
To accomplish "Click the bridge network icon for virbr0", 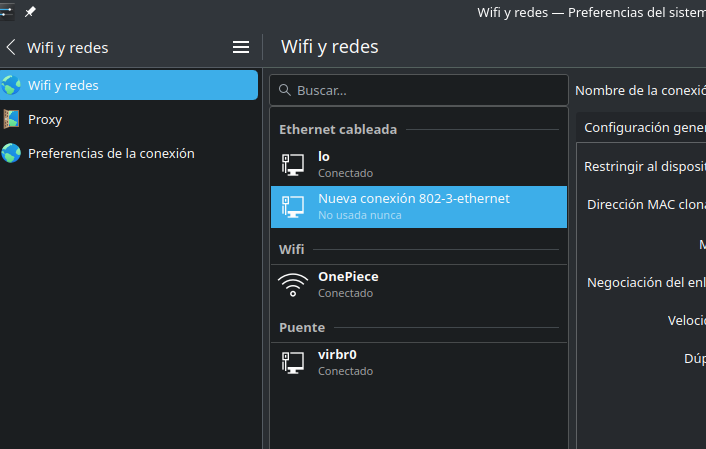I will [x=293, y=363].
